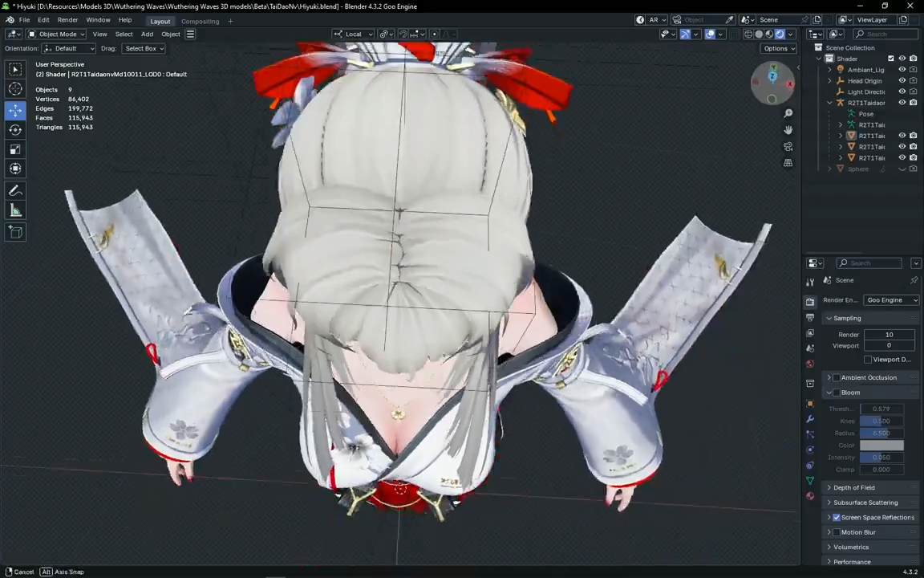Expand the Sphere object in outliner
The width and height of the screenshot is (924, 578).
click(829, 169)
